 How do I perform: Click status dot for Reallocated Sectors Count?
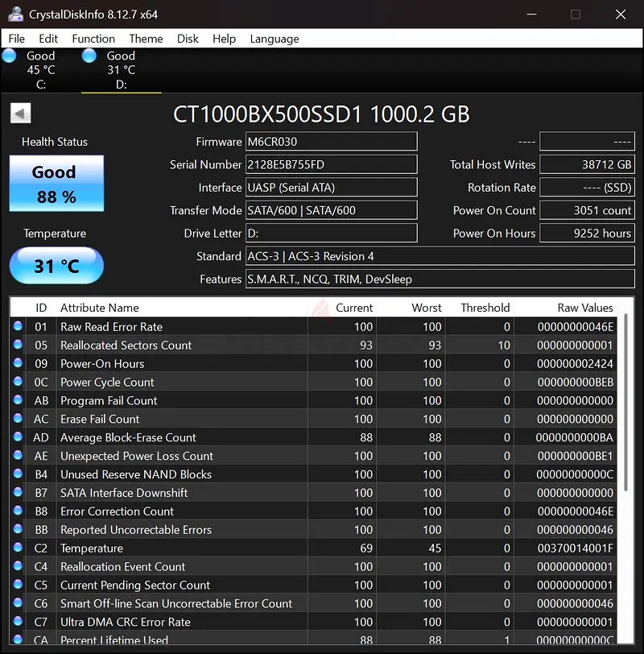click(18, 344)
